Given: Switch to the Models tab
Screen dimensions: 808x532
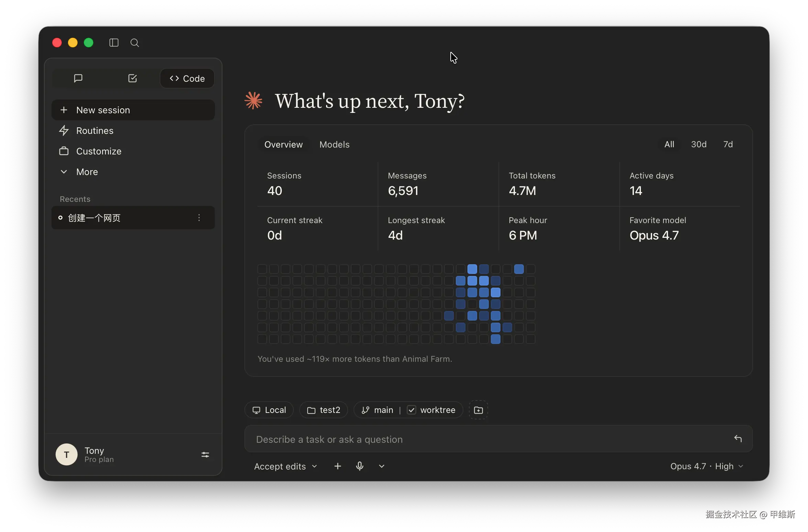Looking at the screenshot, I should point(334,144).
